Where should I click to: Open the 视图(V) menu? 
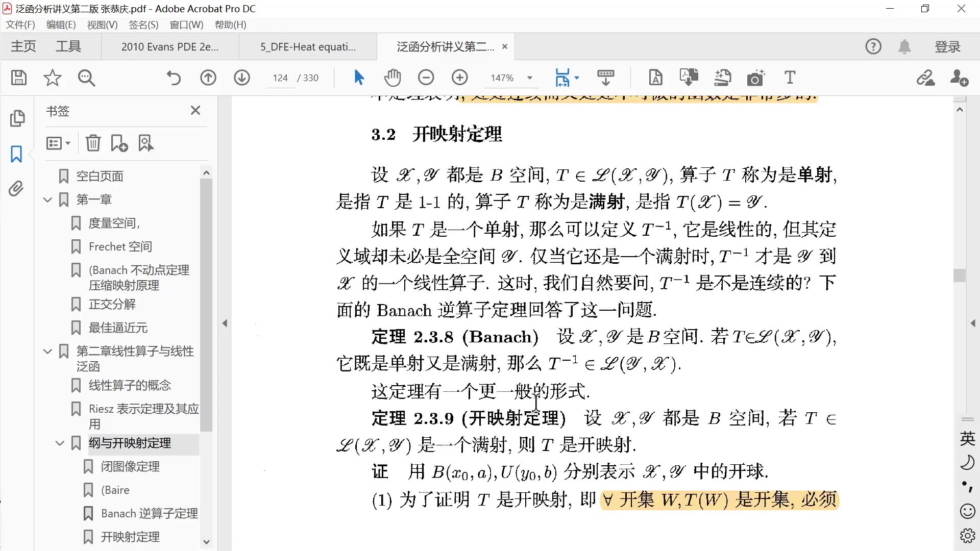pyautogui.click(x=102, y=24)
